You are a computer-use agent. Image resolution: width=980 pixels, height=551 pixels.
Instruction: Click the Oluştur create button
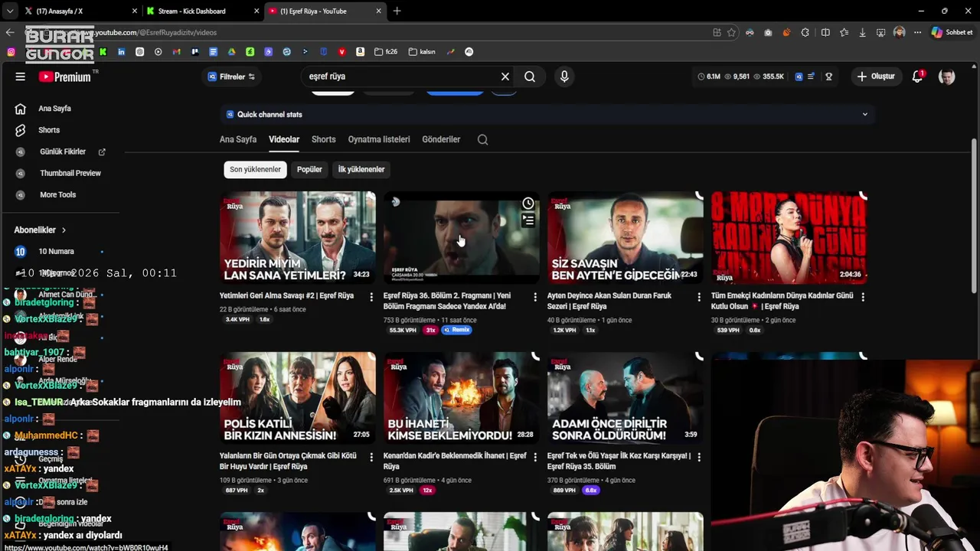[876, 77]
